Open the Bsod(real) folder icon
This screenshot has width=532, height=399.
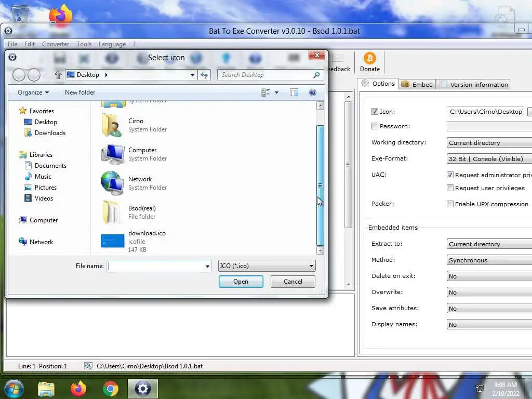[111, 212]
